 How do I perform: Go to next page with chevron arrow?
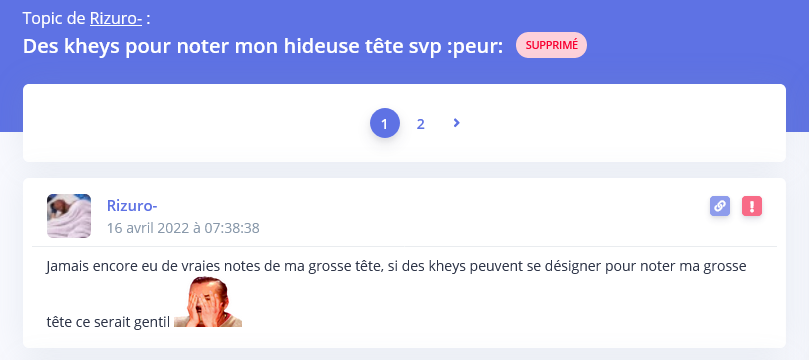click(x=456, y=123)
